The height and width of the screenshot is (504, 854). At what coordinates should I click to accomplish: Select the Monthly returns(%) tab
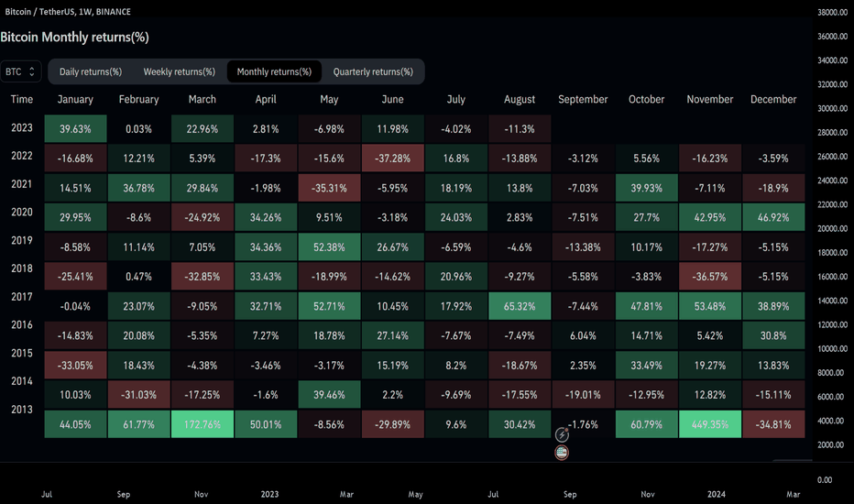[274, 71]
